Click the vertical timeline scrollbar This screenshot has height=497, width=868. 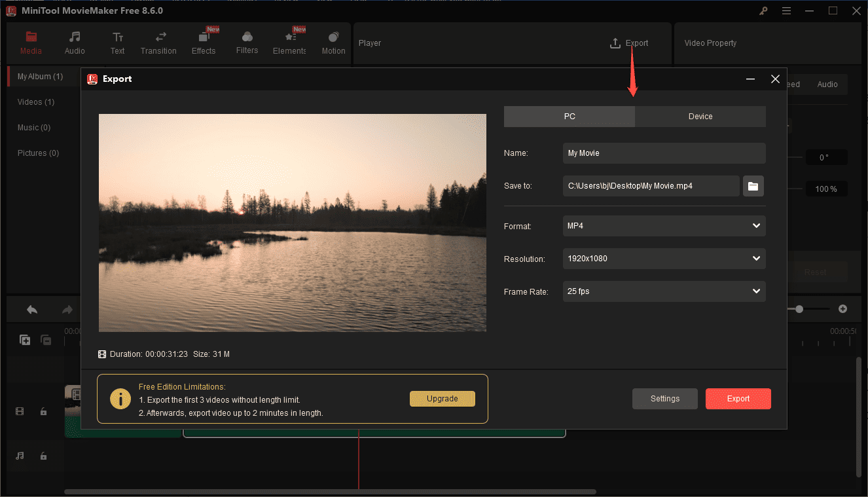859,416
